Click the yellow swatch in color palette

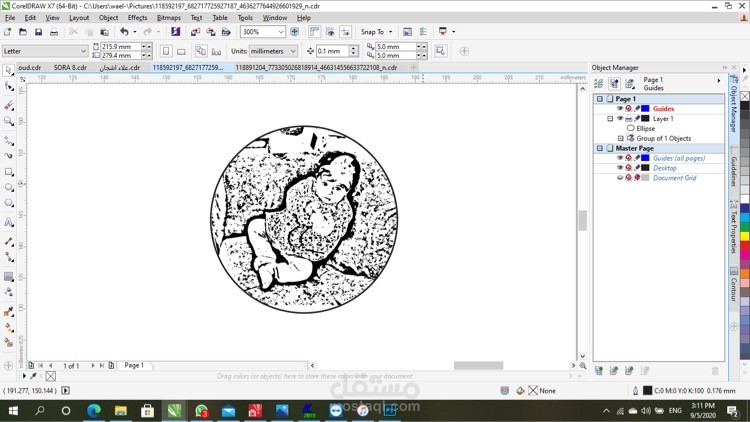745,236
